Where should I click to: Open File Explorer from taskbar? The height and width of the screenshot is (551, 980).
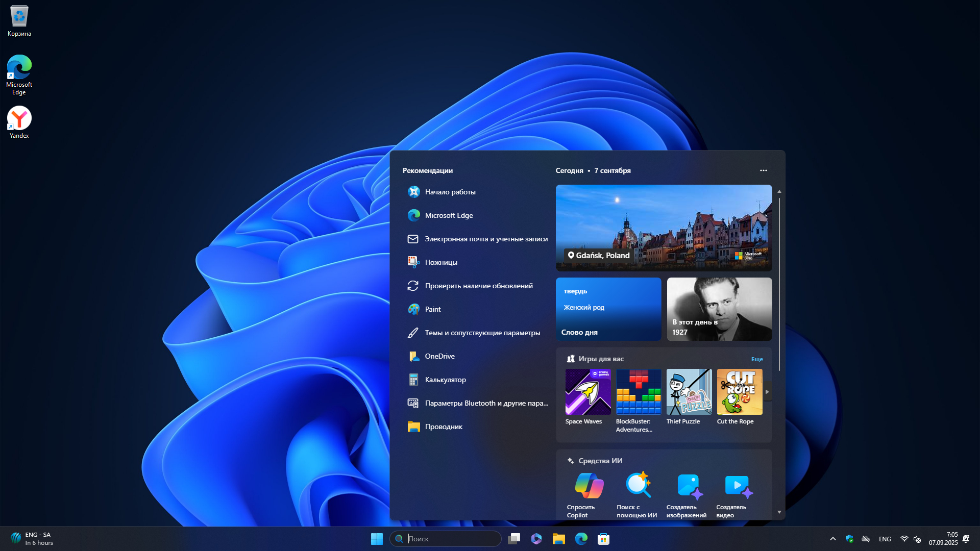558,539
